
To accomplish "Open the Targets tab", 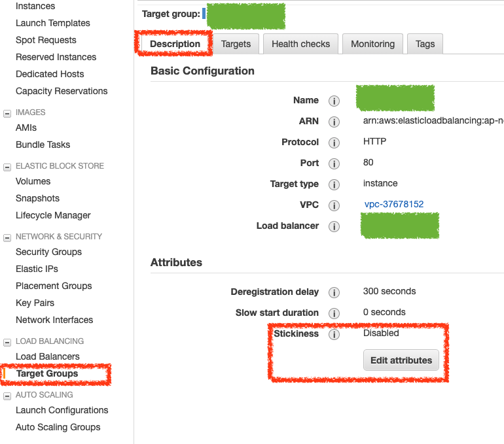I will (236, 44).
